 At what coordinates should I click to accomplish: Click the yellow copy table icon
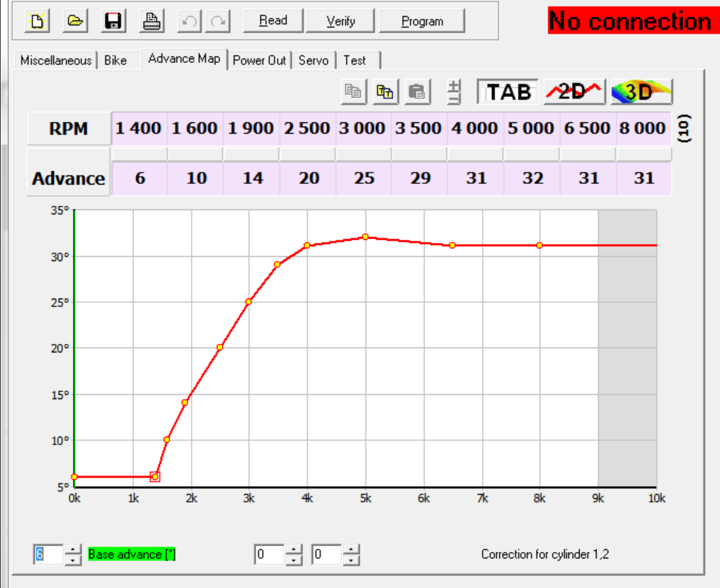385,91
